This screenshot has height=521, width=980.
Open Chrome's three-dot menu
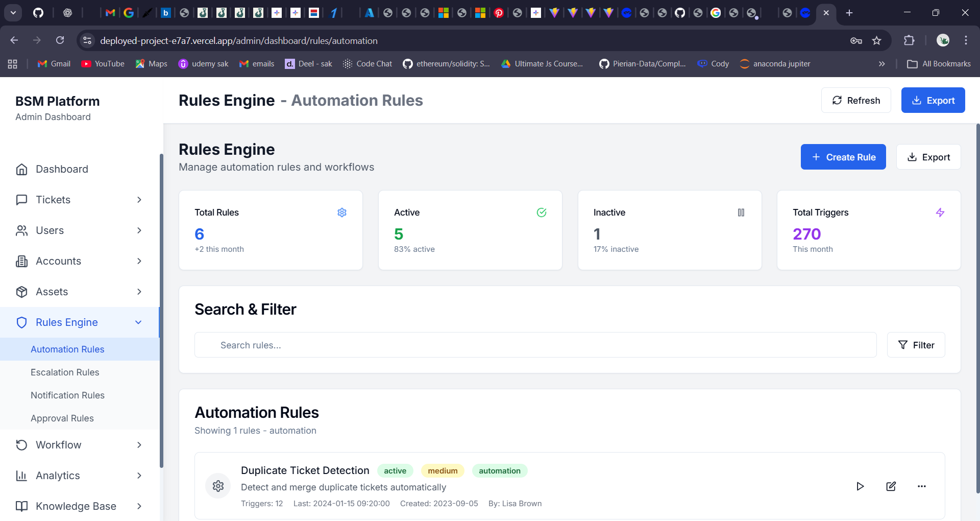966,40
